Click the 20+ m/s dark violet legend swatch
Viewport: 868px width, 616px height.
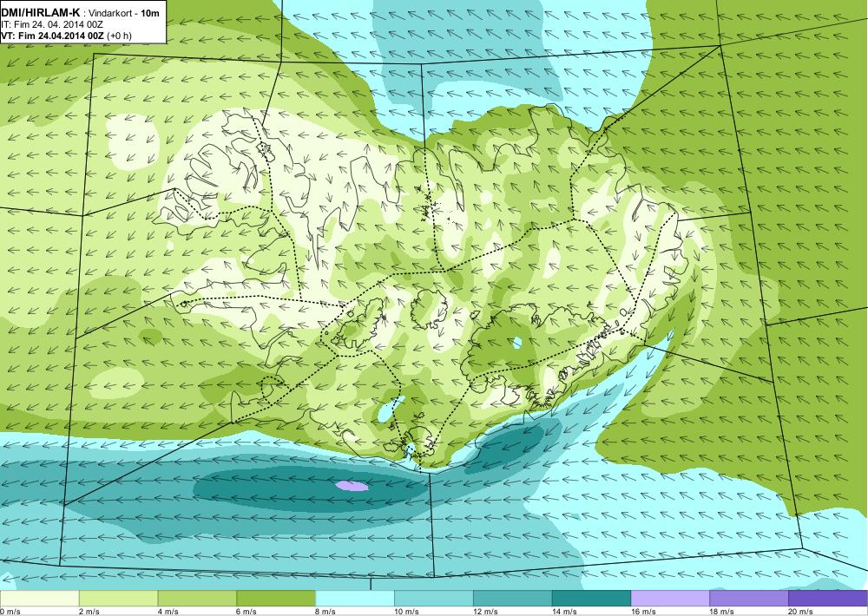coord(827,599)
